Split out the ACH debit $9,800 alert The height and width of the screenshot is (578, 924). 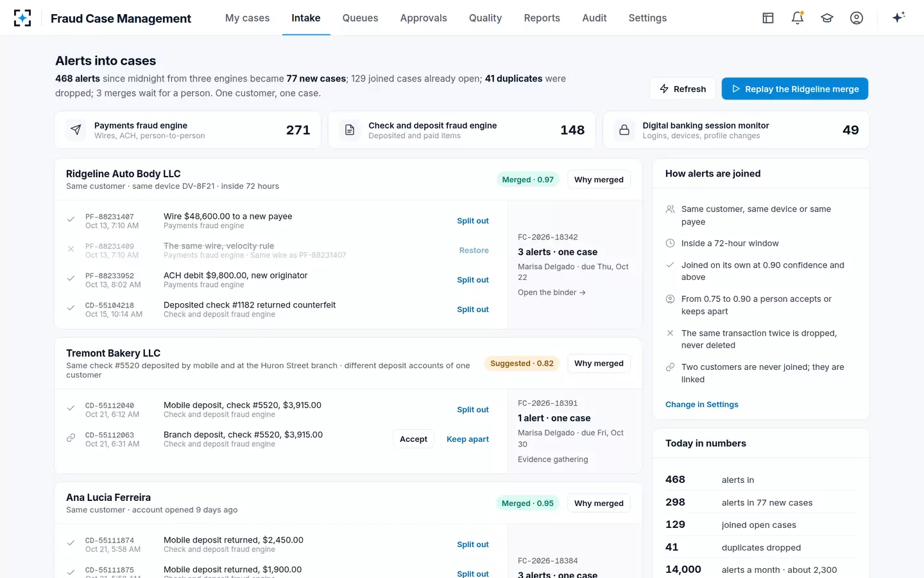473,280
